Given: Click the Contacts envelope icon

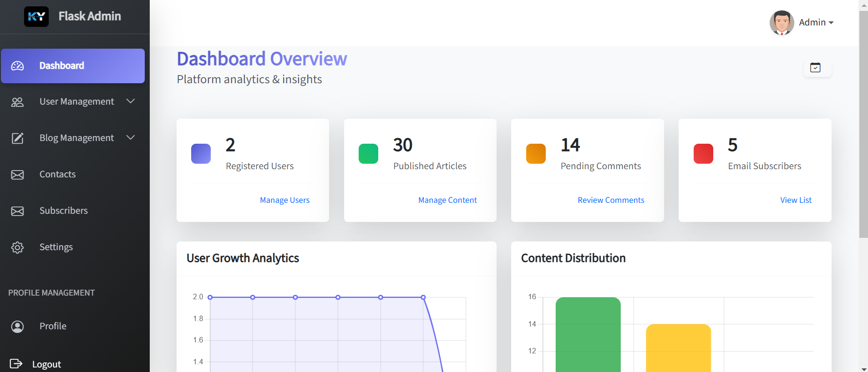Looking at the screenshot, I should (x=17, y=175).
